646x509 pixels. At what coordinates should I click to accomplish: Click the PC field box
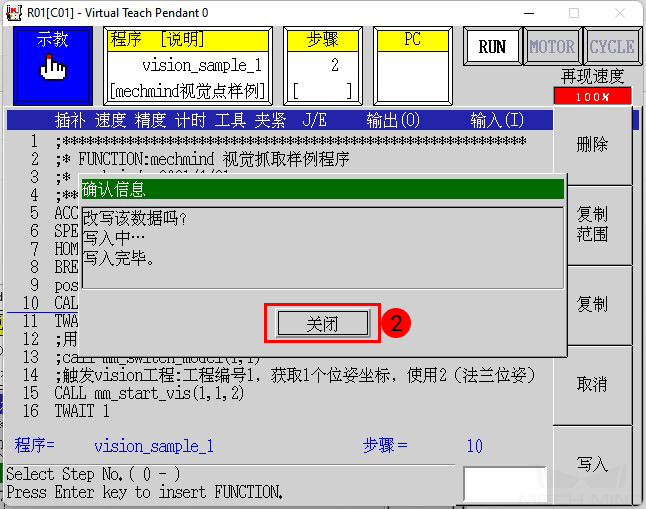pos(413,66)
